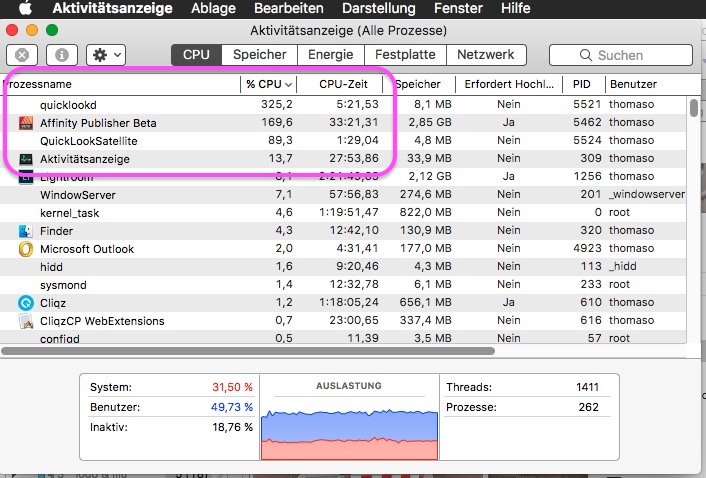
Task: Open the Fenster menu
Action: [458, 8]
